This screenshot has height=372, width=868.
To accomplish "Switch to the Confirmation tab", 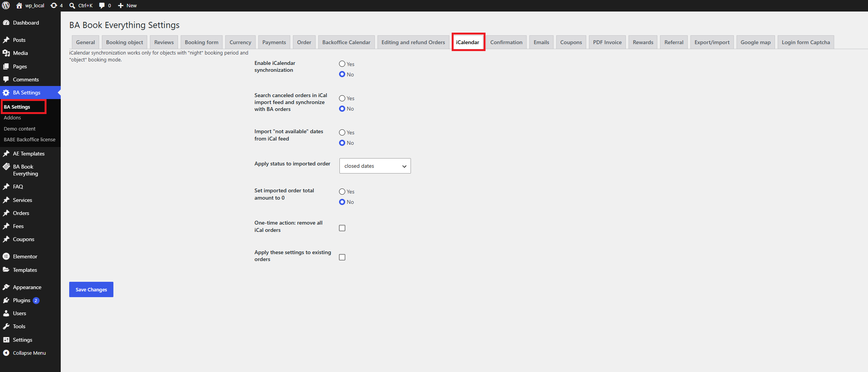I will pos(506,42).
